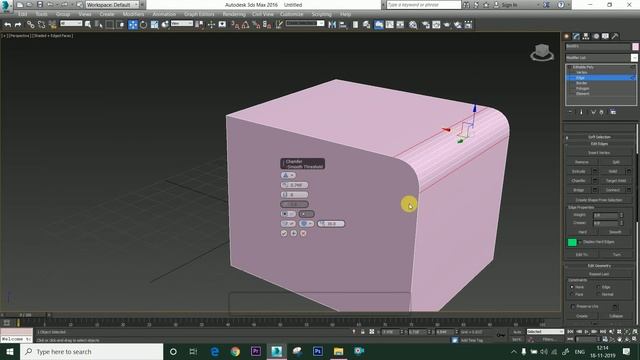This screenshot has height=360, width=640.
Task: Click Pin Stack icon below modifier stack
Action: [570, 112]
